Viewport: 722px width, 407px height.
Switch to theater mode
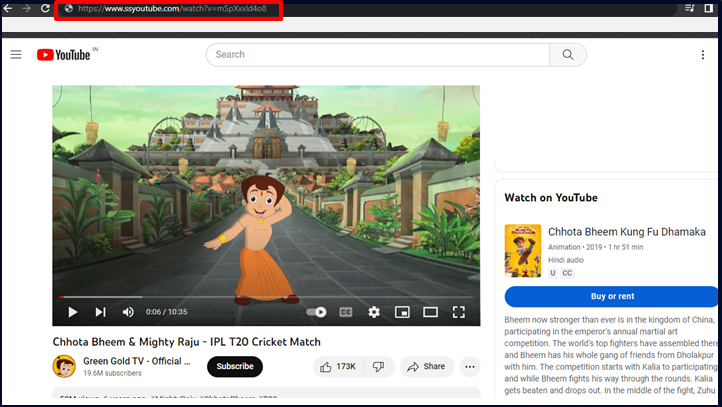431,312
